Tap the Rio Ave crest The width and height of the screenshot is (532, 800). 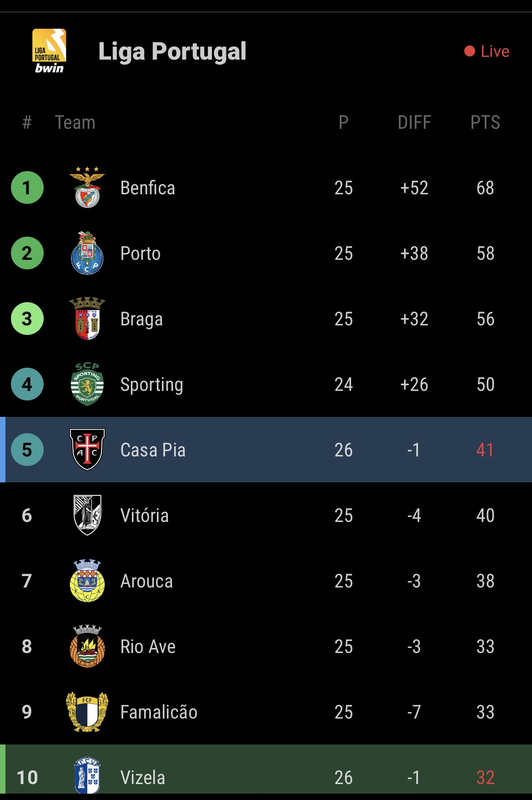click(87, 646)
